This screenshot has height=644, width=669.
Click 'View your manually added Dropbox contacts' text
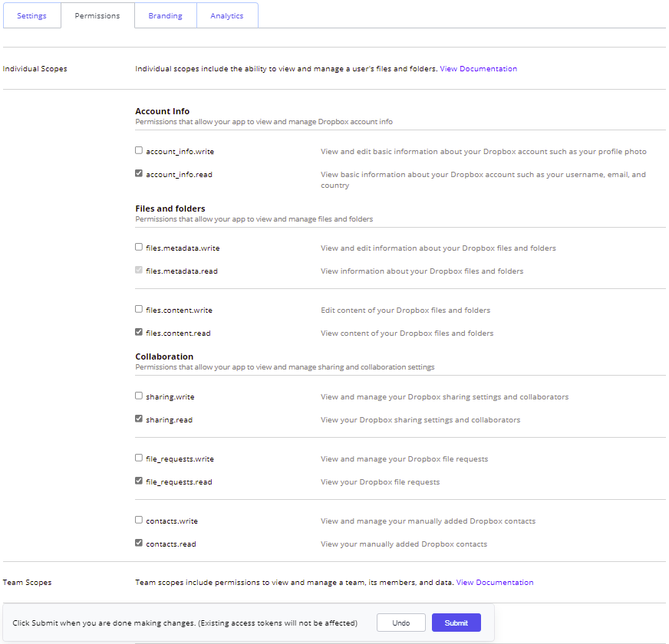click(x=404, y=544)
